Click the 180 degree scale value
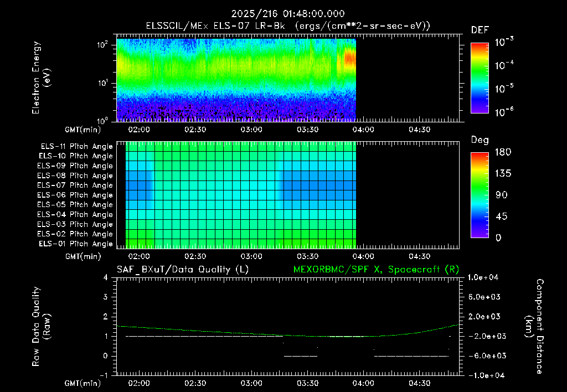Image resolution: width=567 pixels, height=392 pixels. point(503,152)
